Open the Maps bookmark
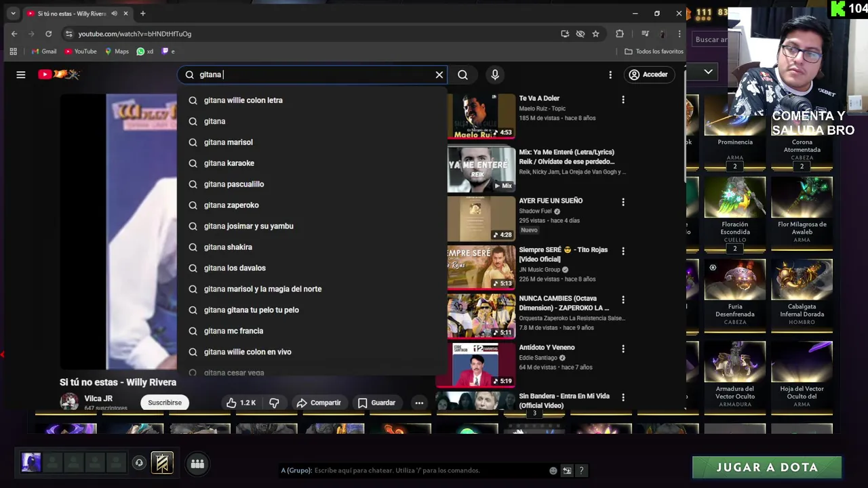The width and height of the screenshot is (868, 488). coord(116,52)
